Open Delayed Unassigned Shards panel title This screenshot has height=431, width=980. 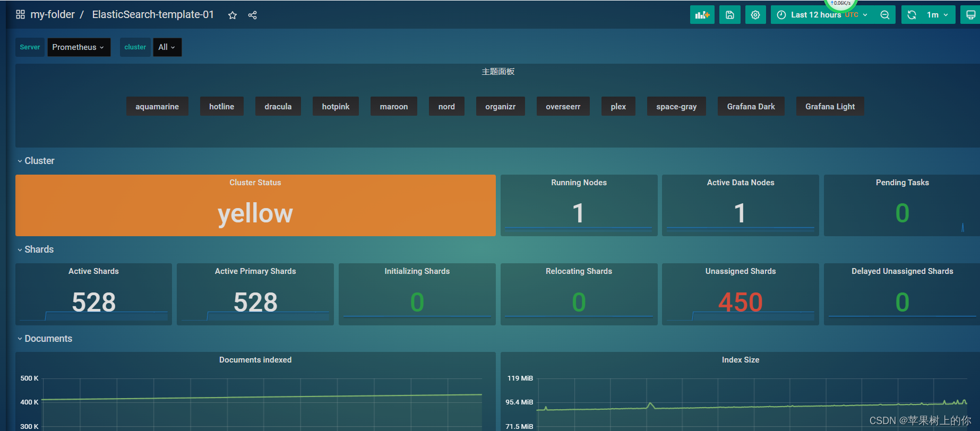coord(902,271)
